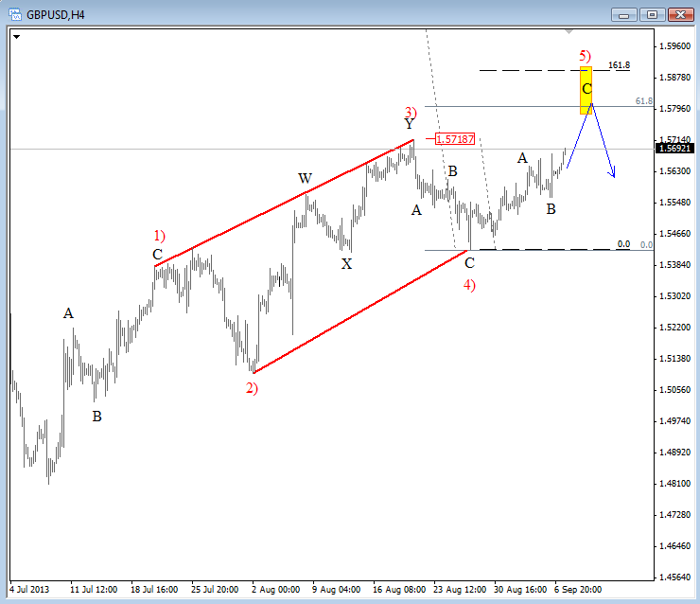Click the red wave 5) label
Screen dimensions: 700x604
[x=586, y=57]
